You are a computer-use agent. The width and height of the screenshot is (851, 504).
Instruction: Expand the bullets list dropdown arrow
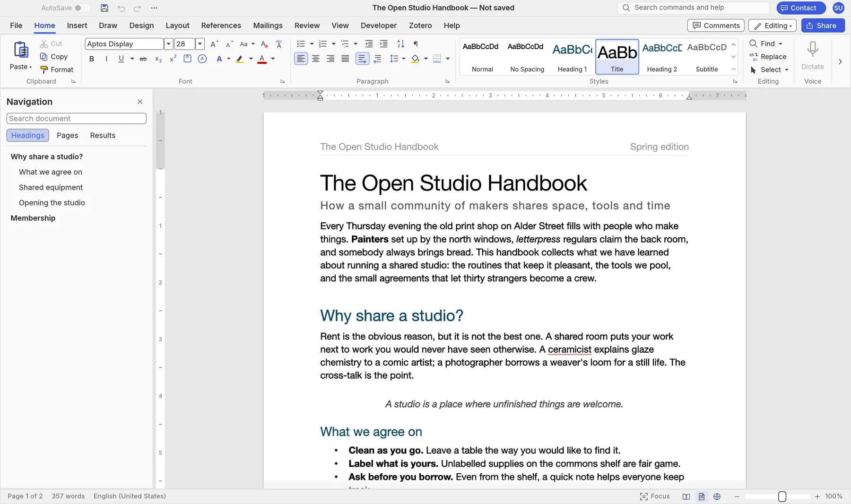click(x=312, y=44)
